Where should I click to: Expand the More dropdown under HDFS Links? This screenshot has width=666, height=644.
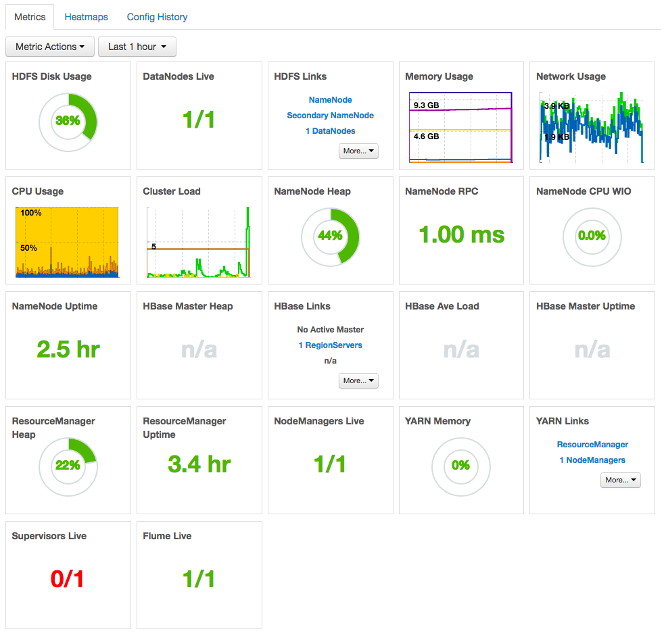[x=358, y=151]
